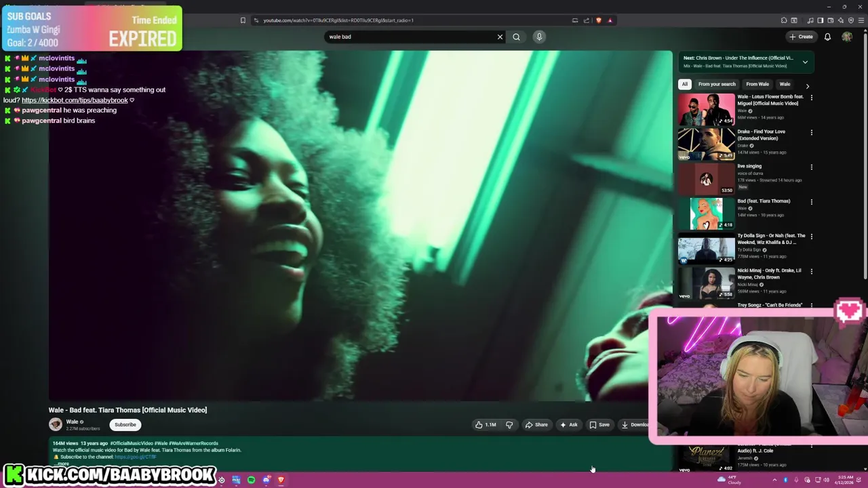Open the weather widget in taskbar
868x488 pixels.
729,480
